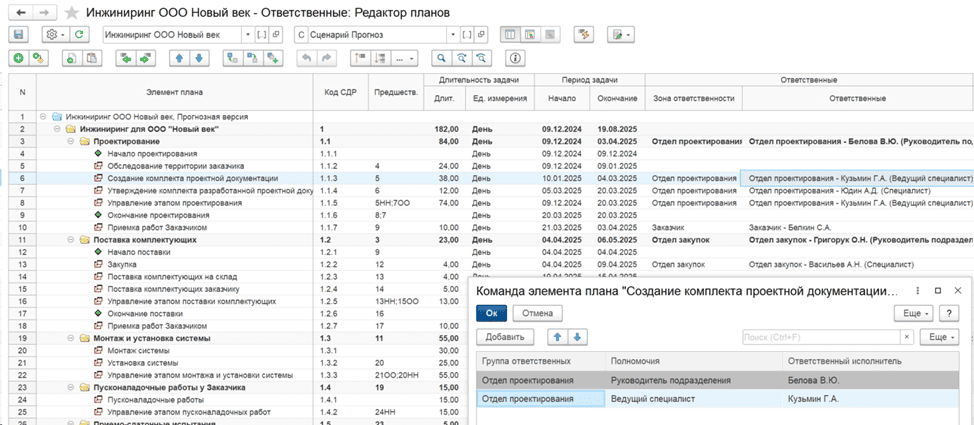Image resolution: width=974 pixels, height=425 pixels.
Task: Open the Инжиниринг ООО Новый век project dropdown
Action: point(247,34)
